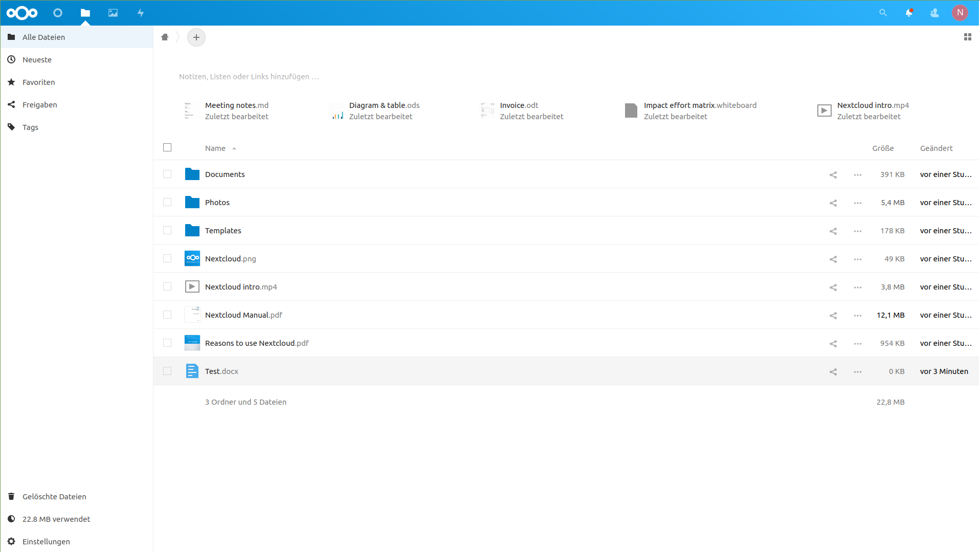Image resolution: width=980 pixels, height=552 pixels.
Task: Select the Nextcloud.png checkbox
Action: tap(167, 258)
